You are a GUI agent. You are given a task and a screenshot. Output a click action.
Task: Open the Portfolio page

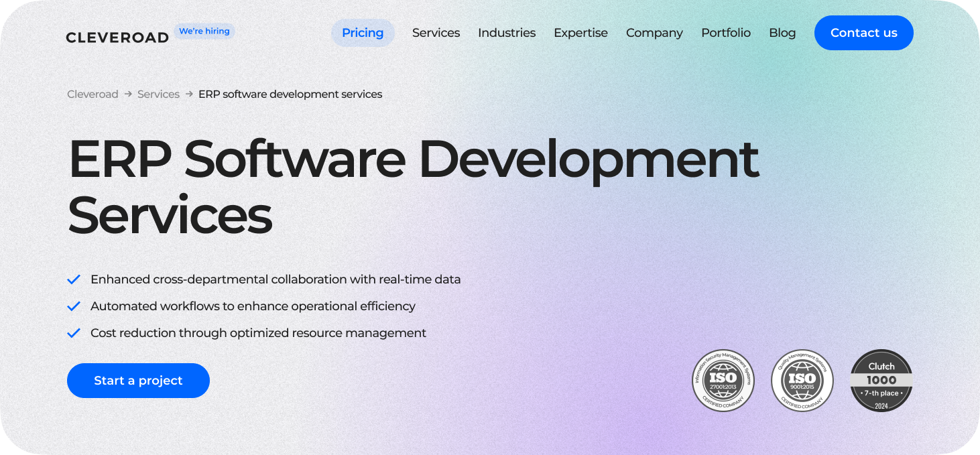(726, 32)
